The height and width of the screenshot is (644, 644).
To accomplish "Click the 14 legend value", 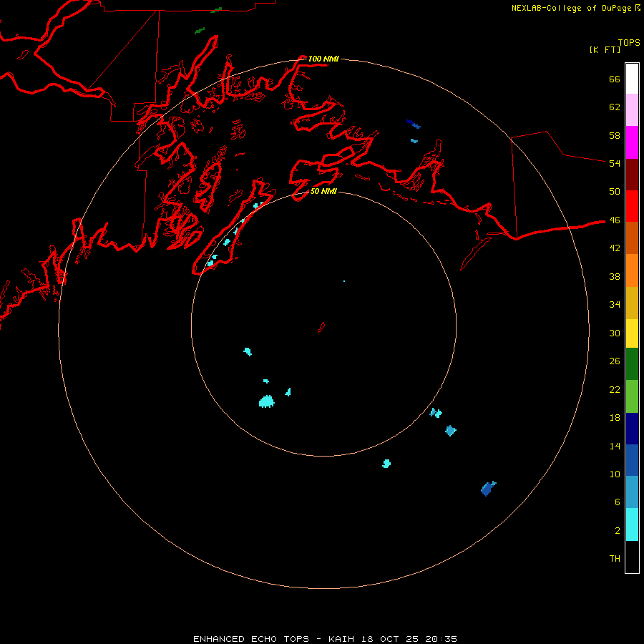I will (615, 446).
